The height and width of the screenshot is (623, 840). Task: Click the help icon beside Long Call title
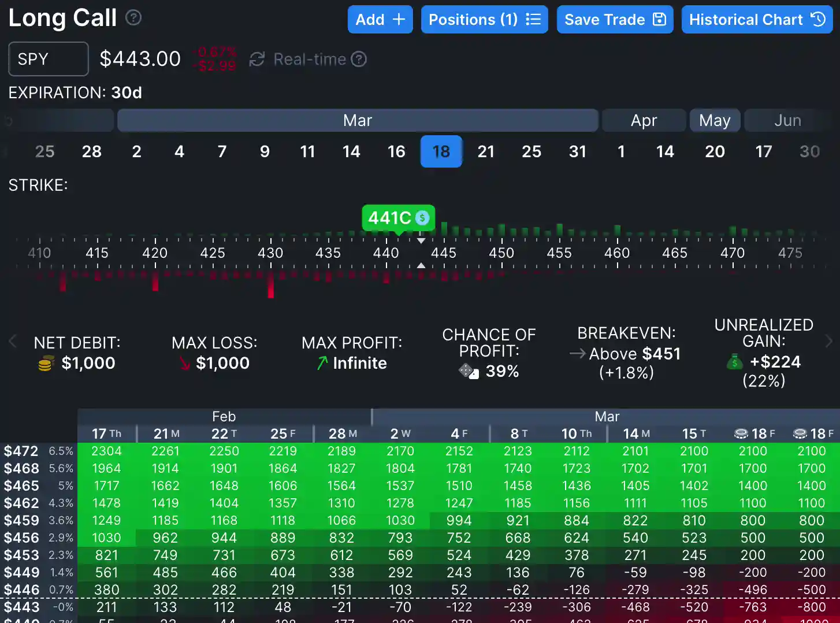(133, 18)
